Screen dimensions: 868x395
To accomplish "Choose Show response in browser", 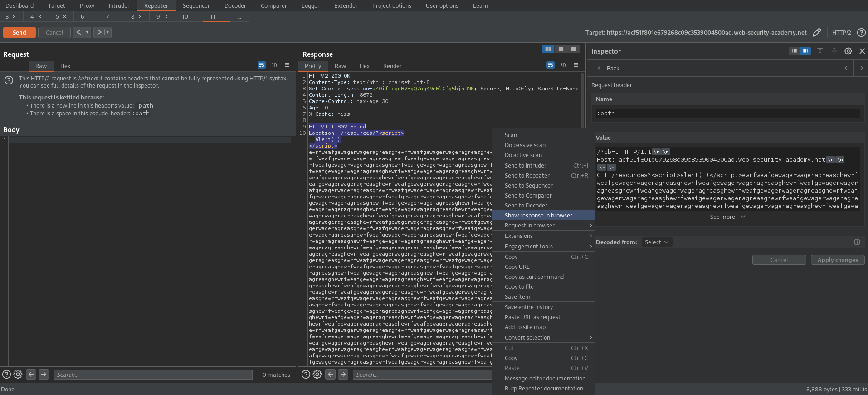I will point(543,216).
